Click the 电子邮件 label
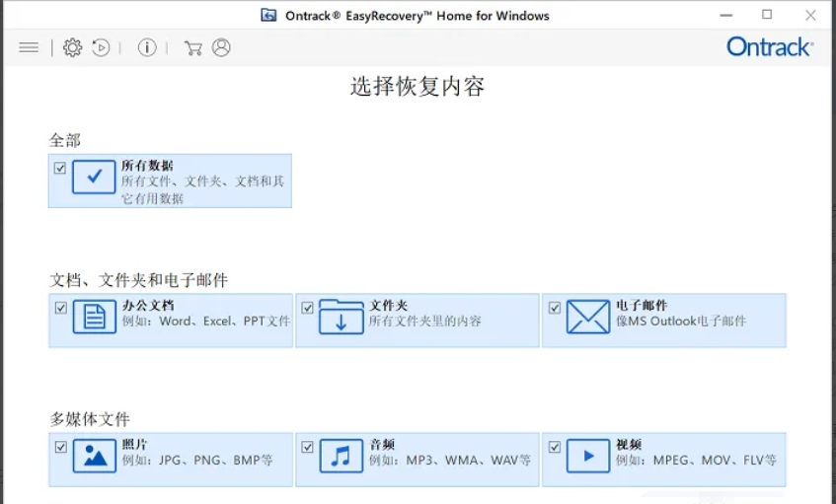The width and height of the screenshot is (836, 504). click(642, 306)
